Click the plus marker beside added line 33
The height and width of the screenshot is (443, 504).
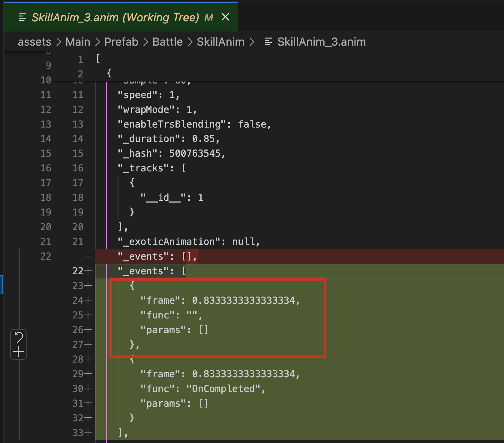coord(88,432)
